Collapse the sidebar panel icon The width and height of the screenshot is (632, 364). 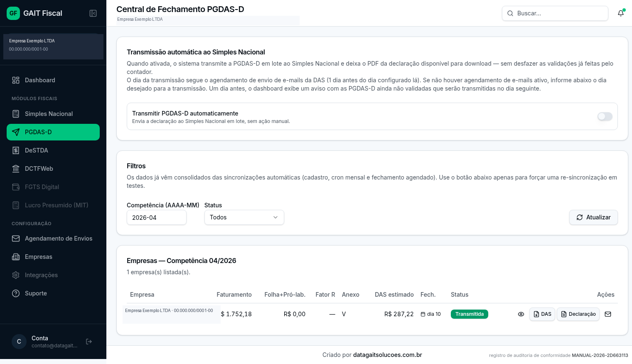[x=93, y=13]
